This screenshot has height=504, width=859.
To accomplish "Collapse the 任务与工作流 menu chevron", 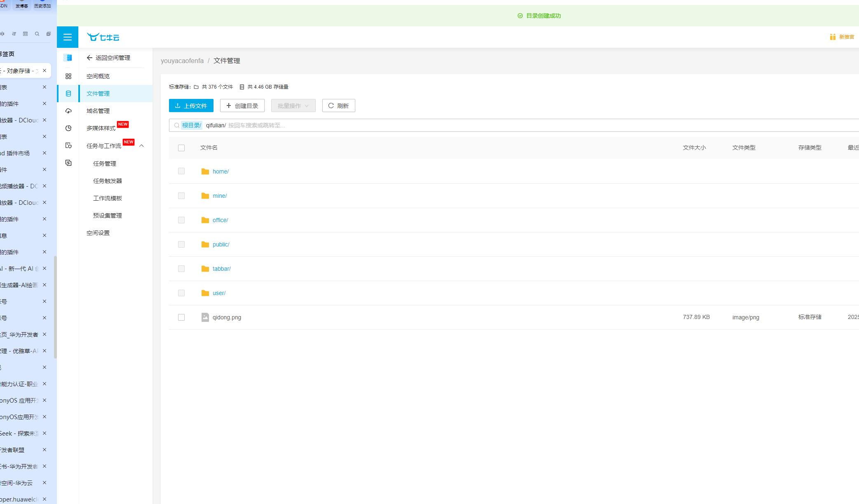I will (x=141, y=146).
